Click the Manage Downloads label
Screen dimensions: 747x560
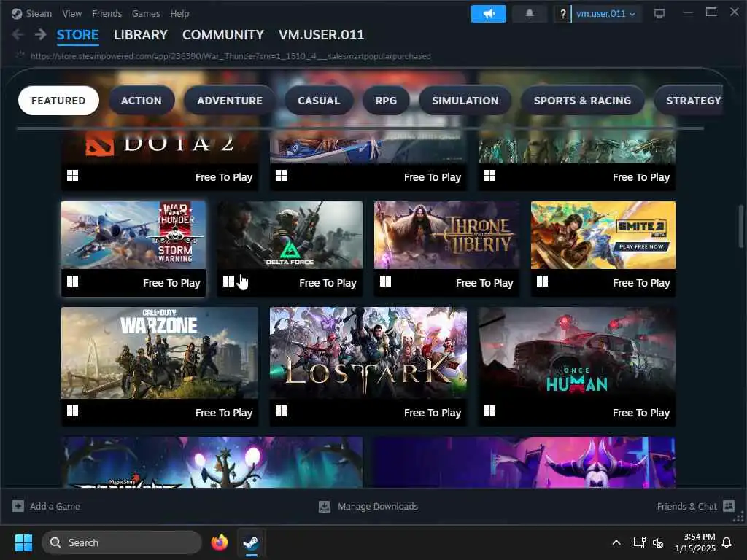coord(378,506)
